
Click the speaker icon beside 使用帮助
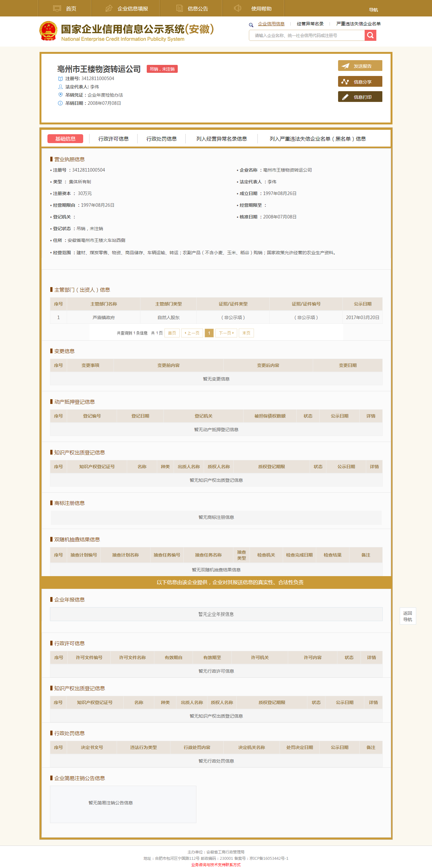[238, 8]
